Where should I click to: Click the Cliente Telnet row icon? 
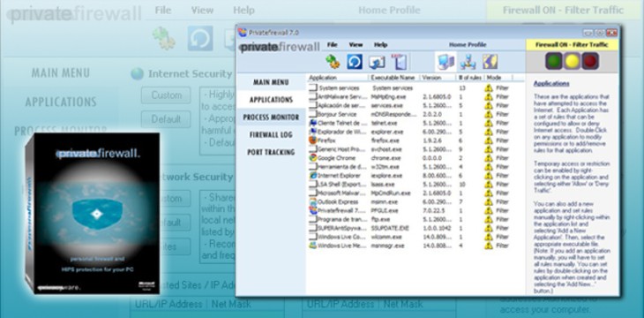coord(313,123)
